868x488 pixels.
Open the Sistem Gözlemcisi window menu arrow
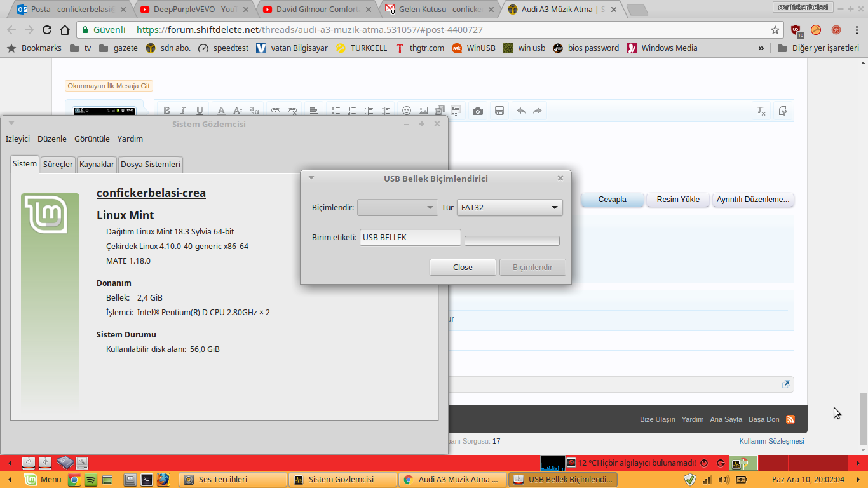click(11, 124)
